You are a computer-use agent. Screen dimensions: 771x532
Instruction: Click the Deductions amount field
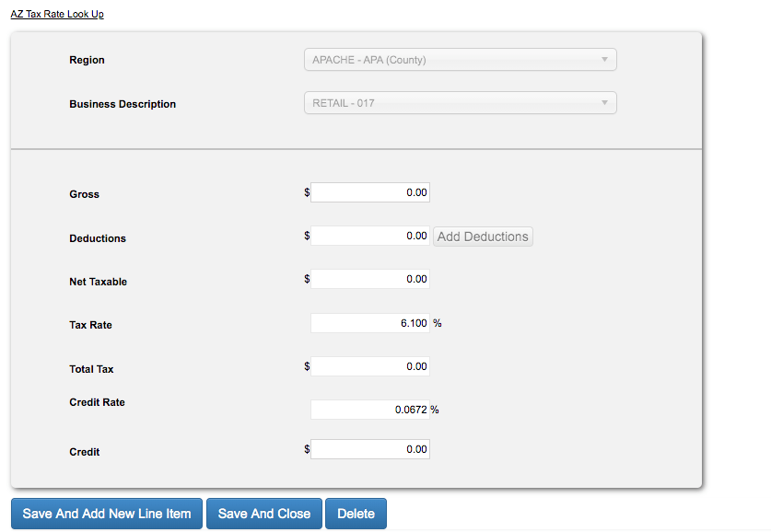click(370, 236)
